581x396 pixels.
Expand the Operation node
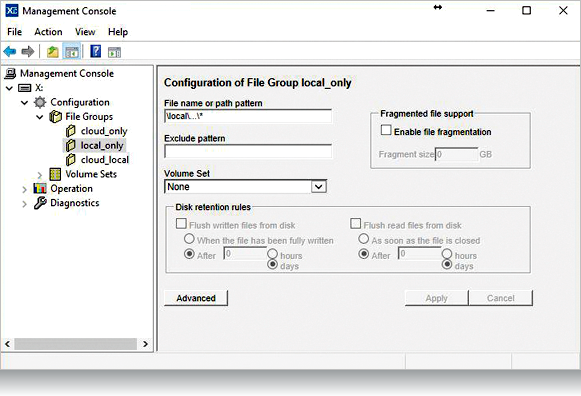tap(25, 189)
